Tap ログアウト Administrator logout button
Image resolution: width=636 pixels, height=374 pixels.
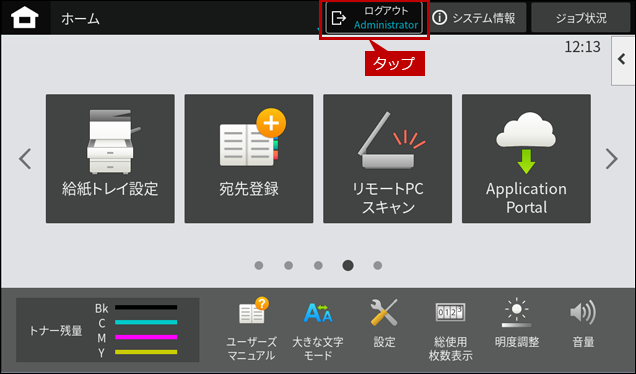(x=374, y=18)
